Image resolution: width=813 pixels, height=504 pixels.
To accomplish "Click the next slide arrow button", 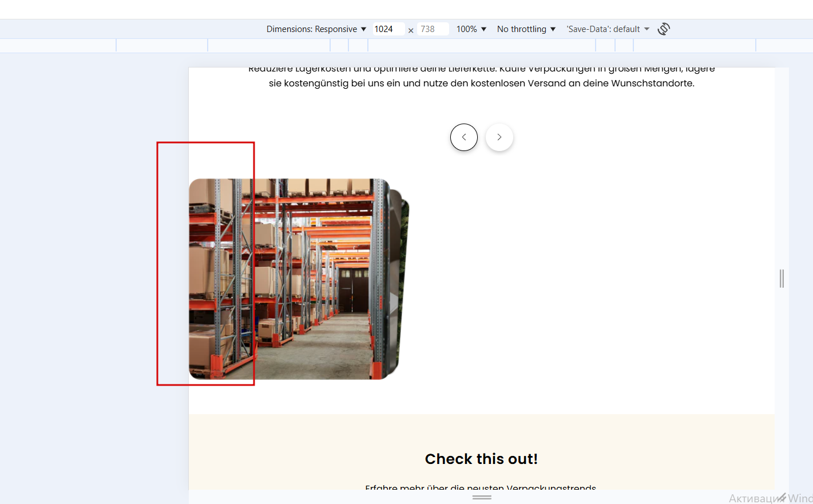I will pyautogui.click(x=499, y=137).
